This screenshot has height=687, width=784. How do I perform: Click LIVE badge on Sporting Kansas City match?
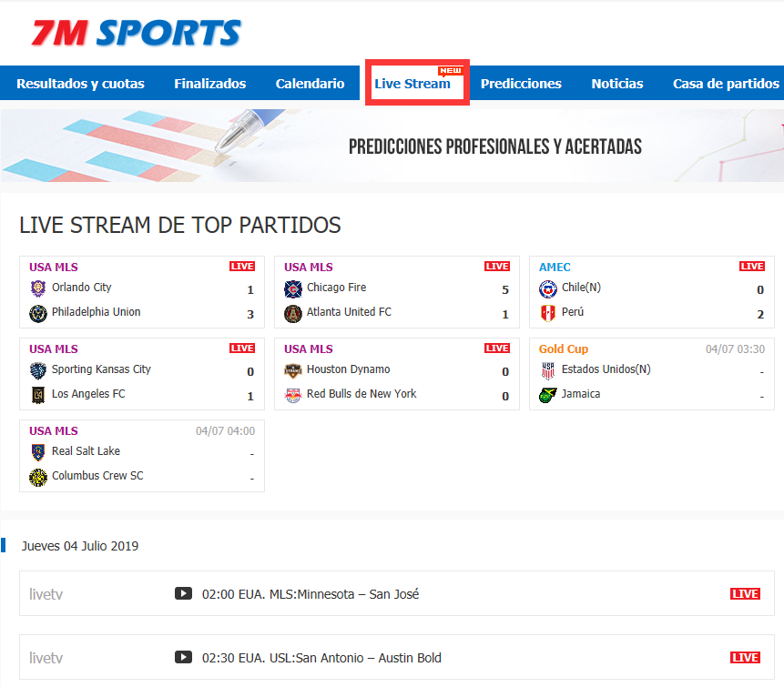coord(242,349)
